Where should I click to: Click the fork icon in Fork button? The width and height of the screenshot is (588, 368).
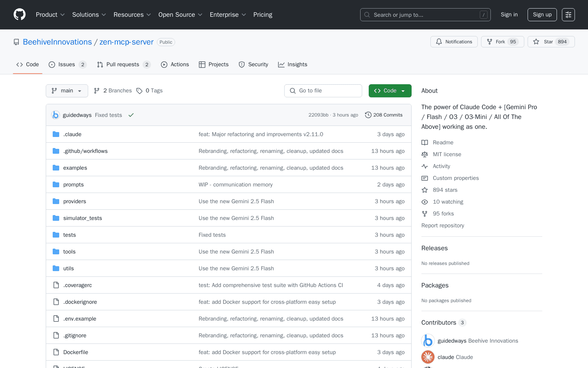pos(490,42)
